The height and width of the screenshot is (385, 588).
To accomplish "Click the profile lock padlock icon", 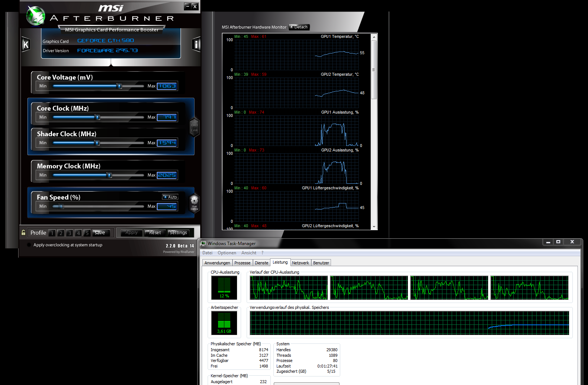I will [x=23, y=232].
